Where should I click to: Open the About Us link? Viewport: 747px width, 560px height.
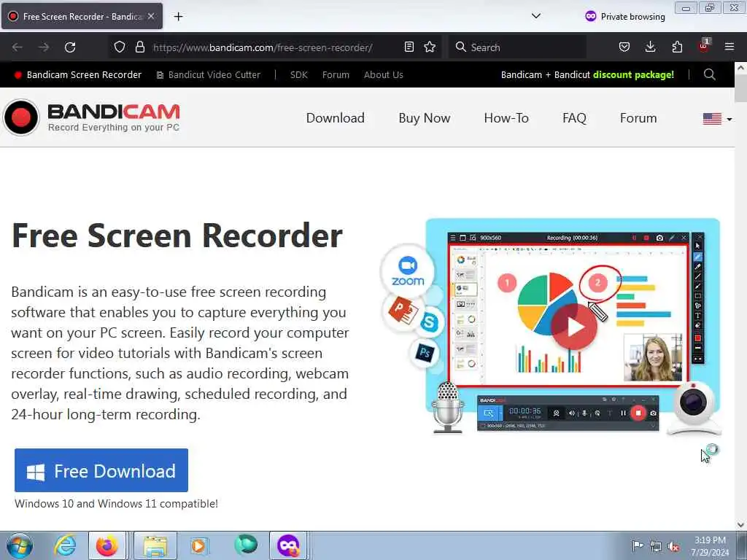(383, 75)
